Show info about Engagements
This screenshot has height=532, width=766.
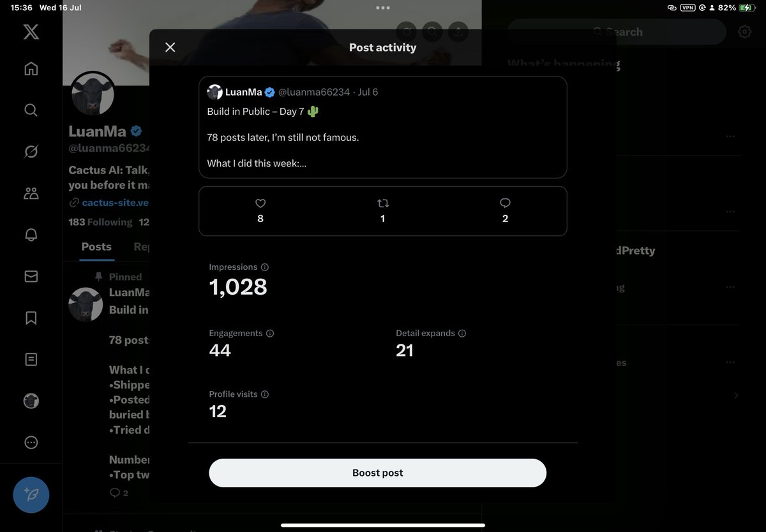[x=270, y=334]
